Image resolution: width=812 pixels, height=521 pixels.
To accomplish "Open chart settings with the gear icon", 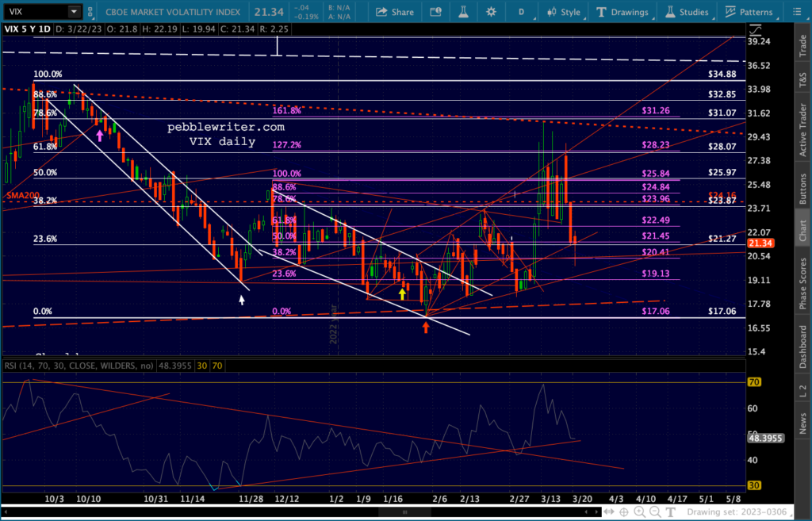I will coord(491,12).
